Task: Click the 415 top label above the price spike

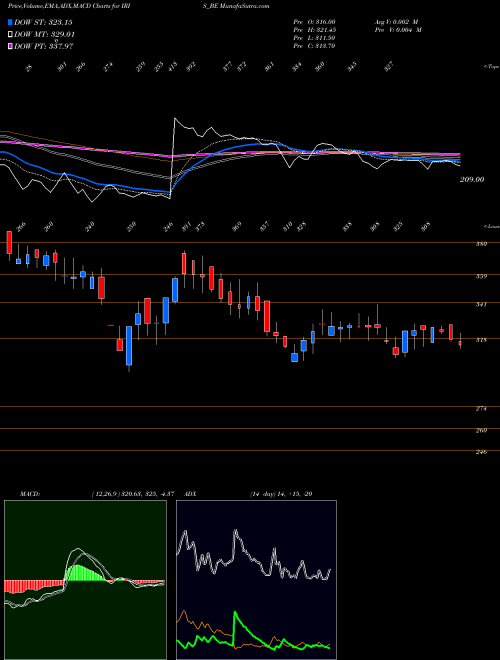Action: coord(173,67)
